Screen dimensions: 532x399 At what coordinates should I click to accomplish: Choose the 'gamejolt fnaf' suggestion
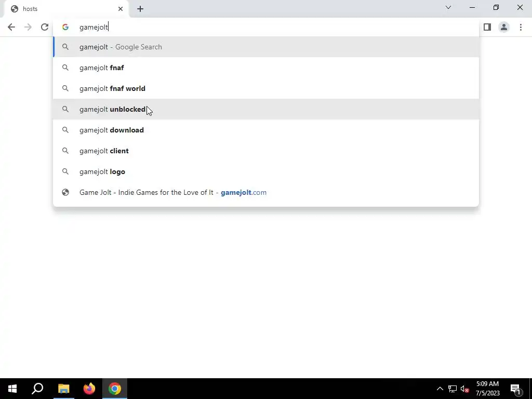[x=266, y=68]
